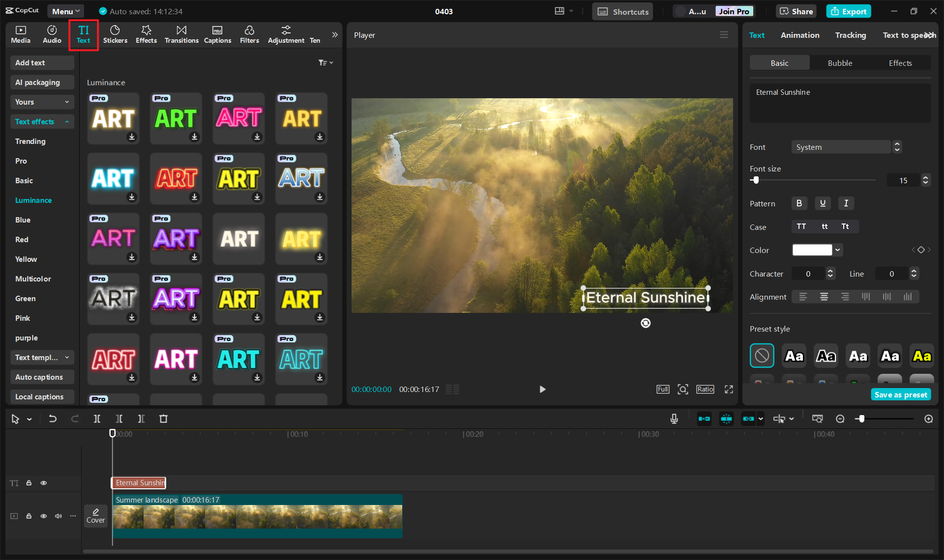This screenshot has height=560, width=944.
Task: Switch to the Animation tab
Action: pos(800,35)
